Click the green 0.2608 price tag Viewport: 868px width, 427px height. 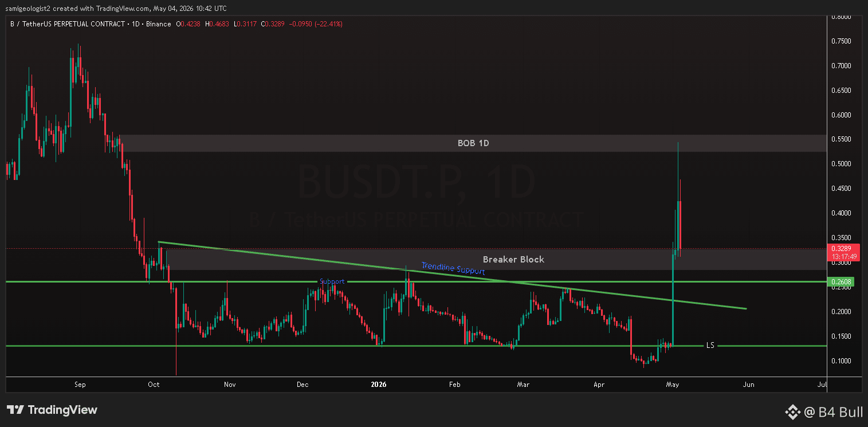[842, 281]
